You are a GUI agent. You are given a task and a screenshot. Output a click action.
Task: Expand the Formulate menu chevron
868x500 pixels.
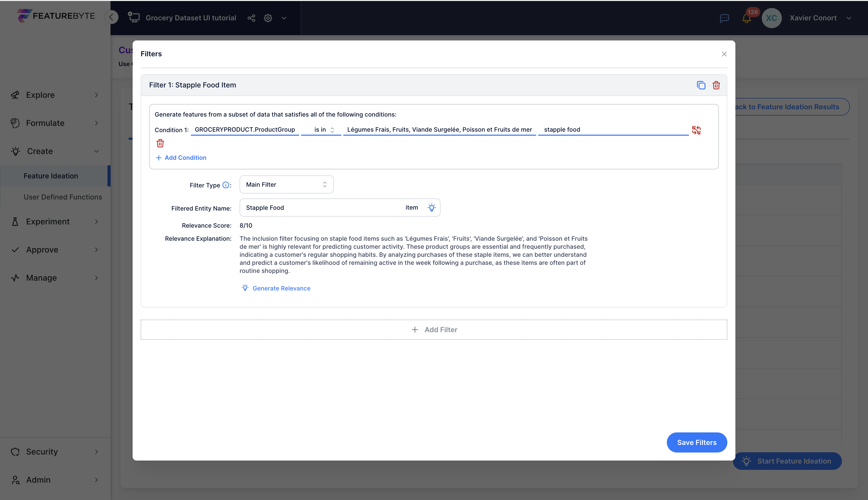point(96,123)
